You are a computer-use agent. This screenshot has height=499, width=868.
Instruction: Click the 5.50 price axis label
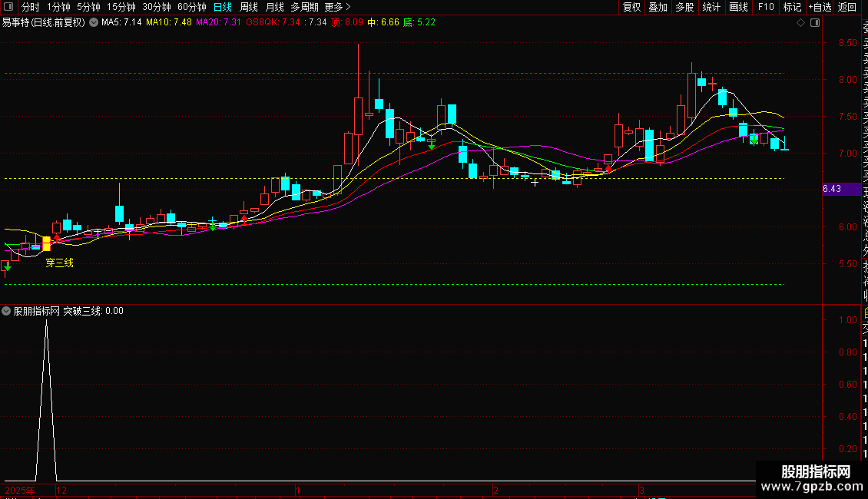[847, 264]
